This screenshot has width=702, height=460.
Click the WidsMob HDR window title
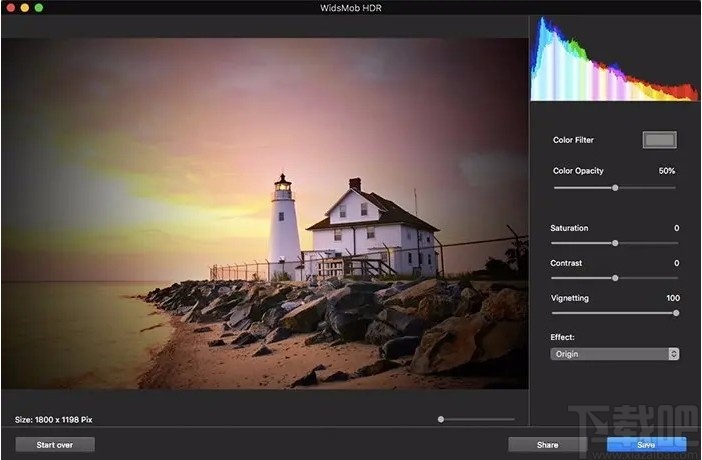(351, 8)
